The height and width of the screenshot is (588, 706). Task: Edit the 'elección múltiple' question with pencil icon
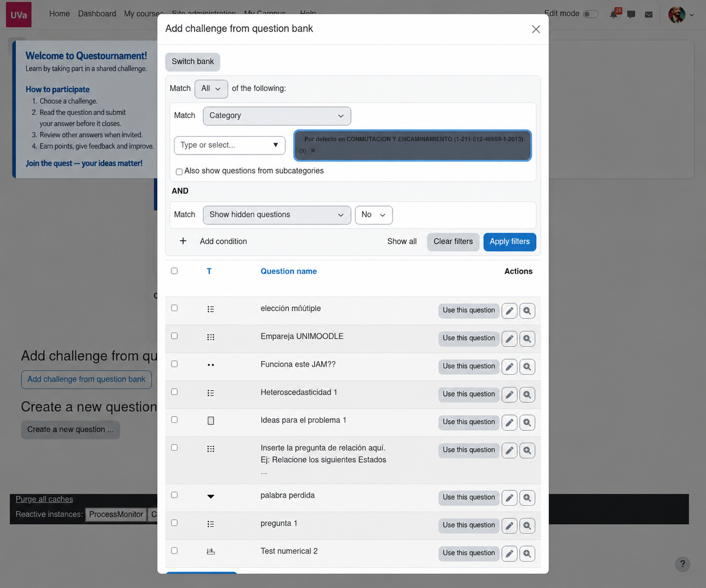[x=509, y=311]
